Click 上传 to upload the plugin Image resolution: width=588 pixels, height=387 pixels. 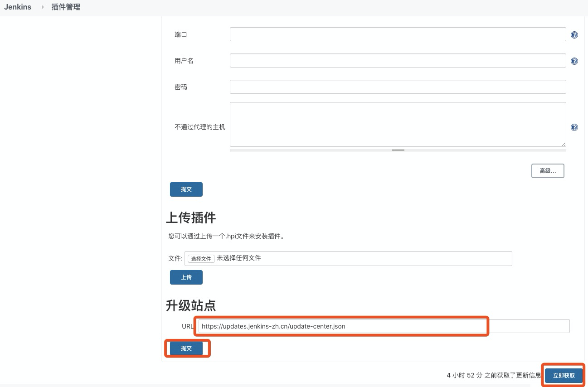[186, 277]
